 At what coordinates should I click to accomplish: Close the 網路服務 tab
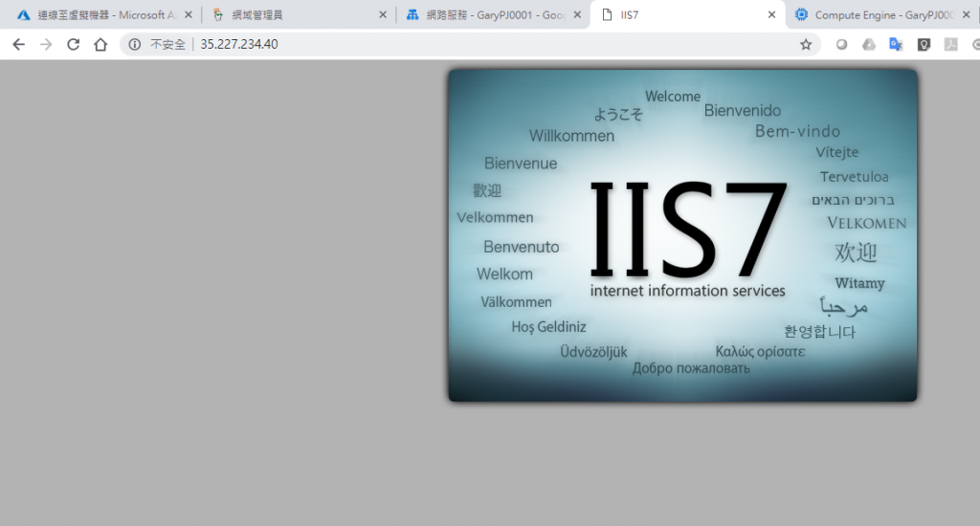(x=577, y=15)
